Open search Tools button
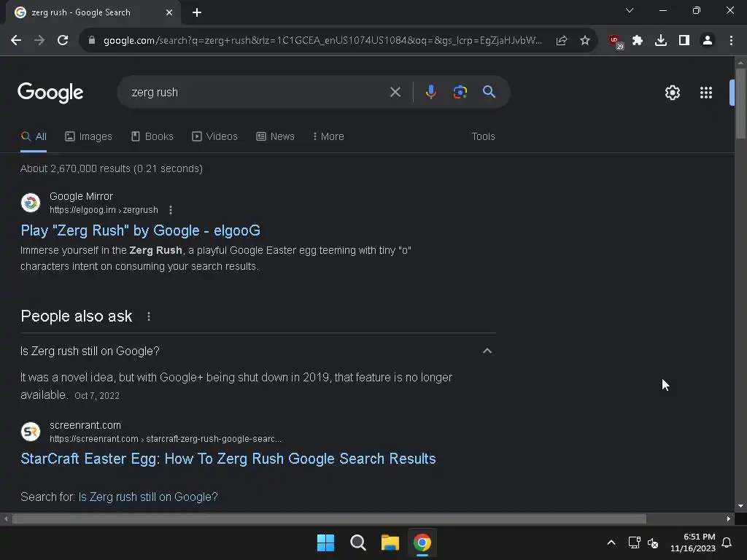The image size is (747, 560). tap(483, 136)
